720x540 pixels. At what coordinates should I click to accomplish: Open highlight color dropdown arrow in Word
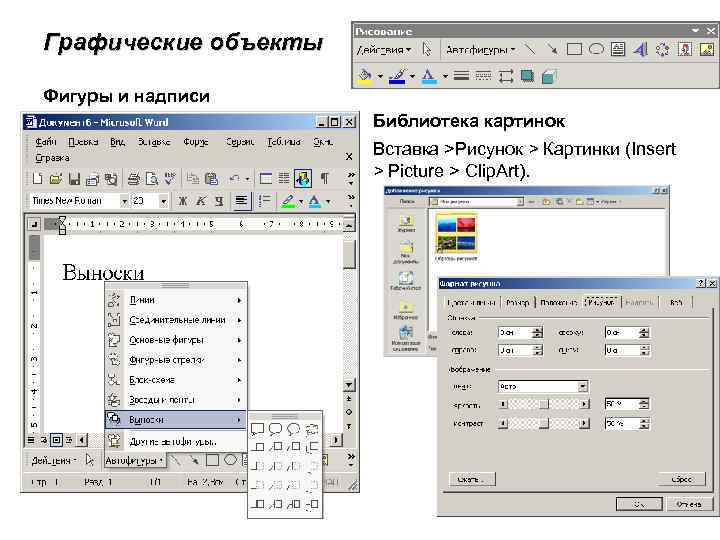(301, 201)
